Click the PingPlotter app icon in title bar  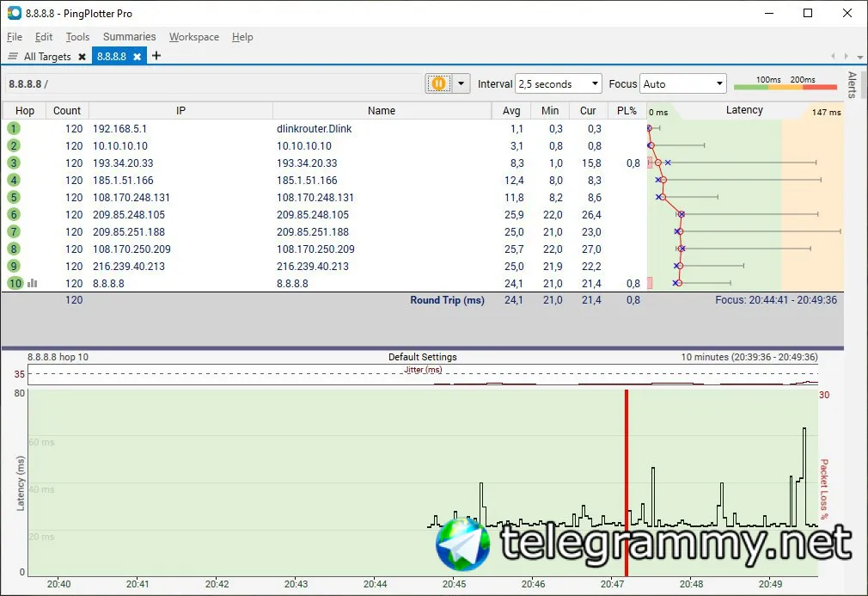click(15, 13)
